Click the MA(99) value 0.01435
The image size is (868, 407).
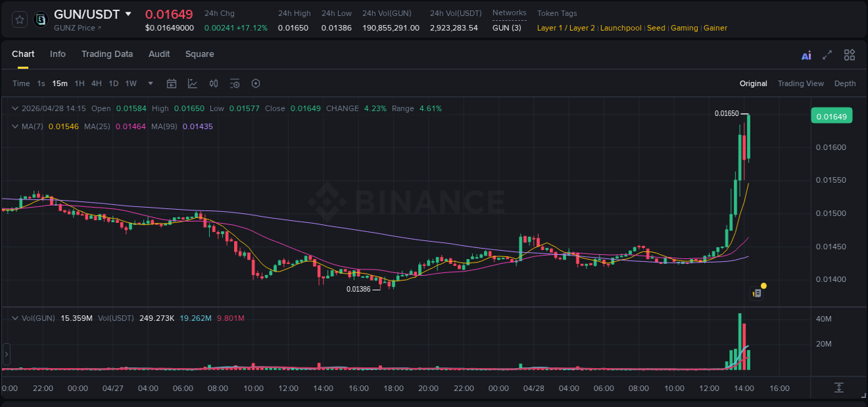pyautogui.click(x=197, y=126)
